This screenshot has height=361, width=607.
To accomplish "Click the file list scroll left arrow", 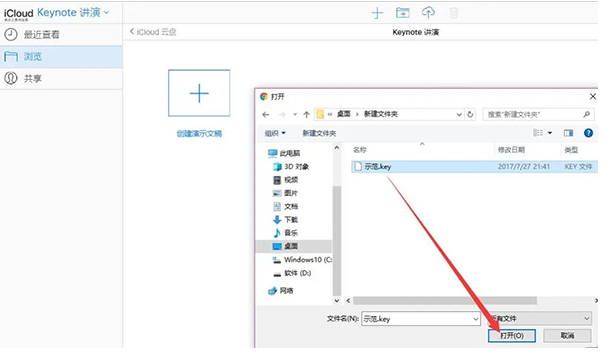I will pyautogui.click(x=348, y=301).
